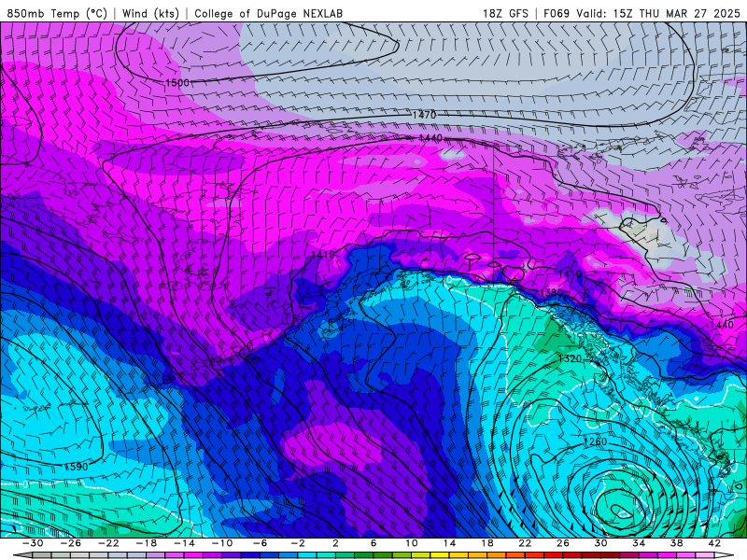The image size is (747, 560).
Task: Click the positive 26 colorbar tick label
Action: point(563,543)
